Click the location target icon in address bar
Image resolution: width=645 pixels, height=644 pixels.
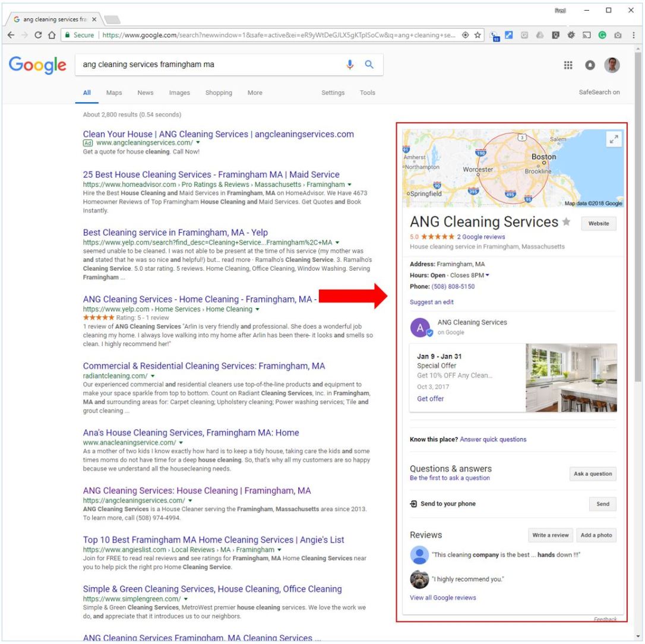(465, 36)
